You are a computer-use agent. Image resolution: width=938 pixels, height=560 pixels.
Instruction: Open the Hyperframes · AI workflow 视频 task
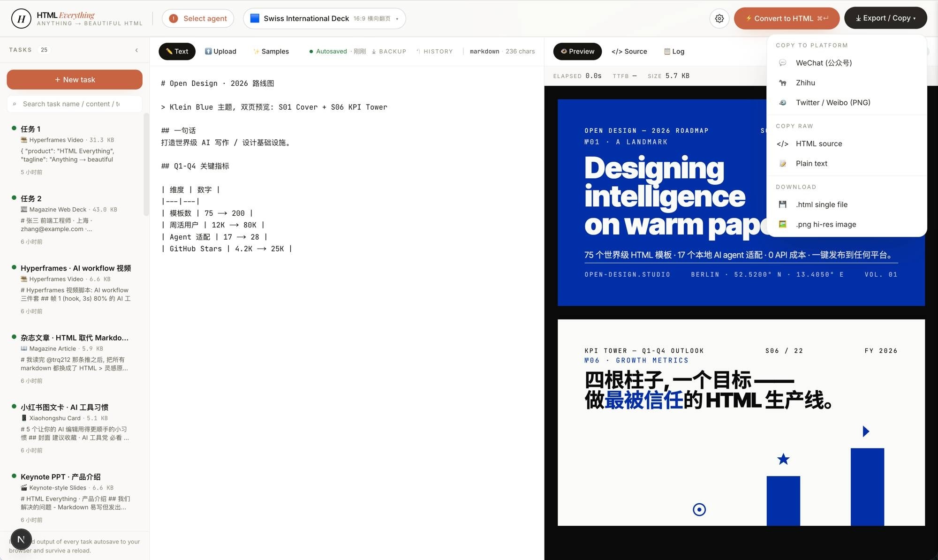point(75,289)
